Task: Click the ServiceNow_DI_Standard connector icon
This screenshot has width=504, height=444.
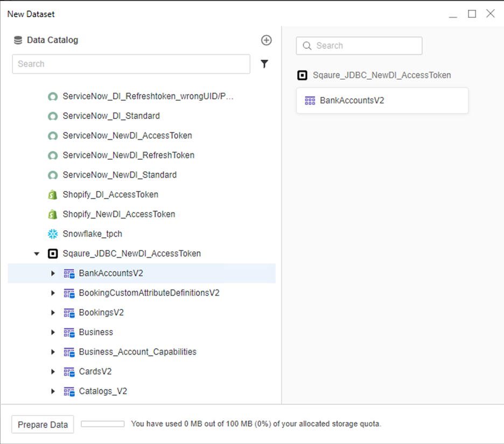Action: [x=52, y=116]
